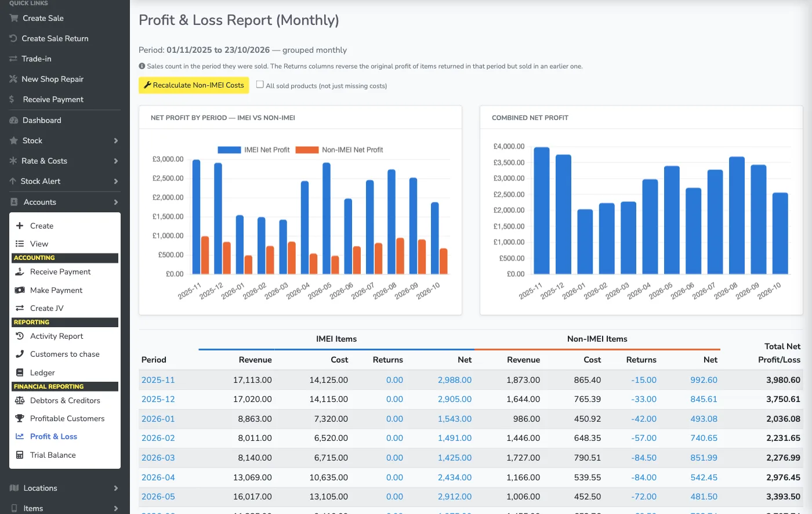Viewport: 812px width, 514px height.
Task: Click the 2026-05 period link
Action: click(x=158, y=497)
